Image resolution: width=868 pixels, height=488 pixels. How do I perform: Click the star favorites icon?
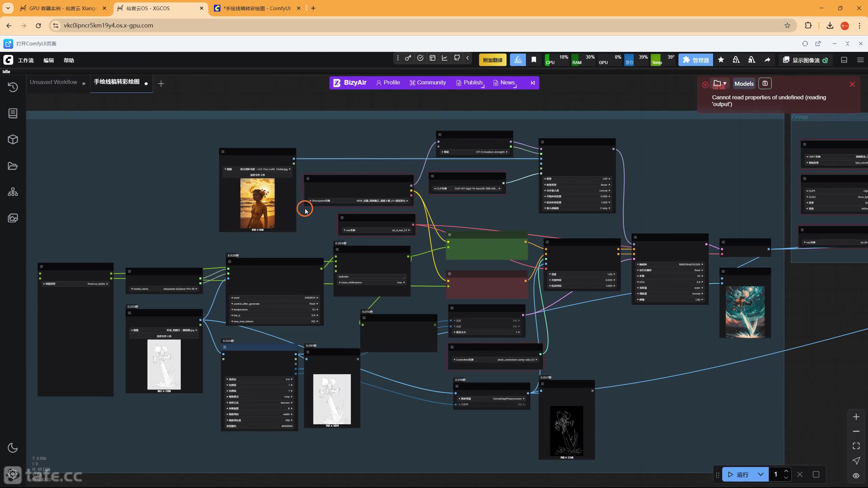tap(721, 60)
